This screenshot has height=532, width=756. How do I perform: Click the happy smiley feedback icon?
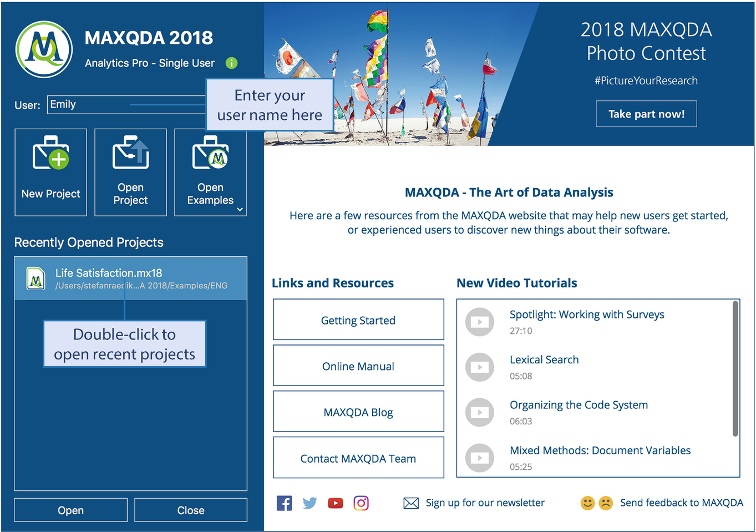point(587,503)
